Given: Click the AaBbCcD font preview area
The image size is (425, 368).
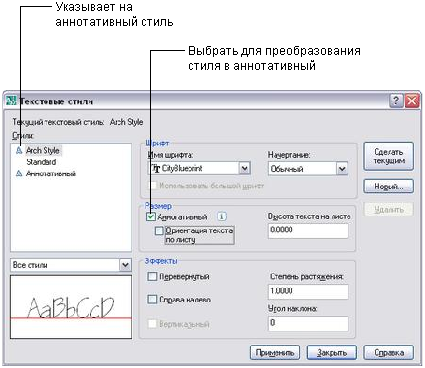Looking at the screenshot, I should coord(71,307).
